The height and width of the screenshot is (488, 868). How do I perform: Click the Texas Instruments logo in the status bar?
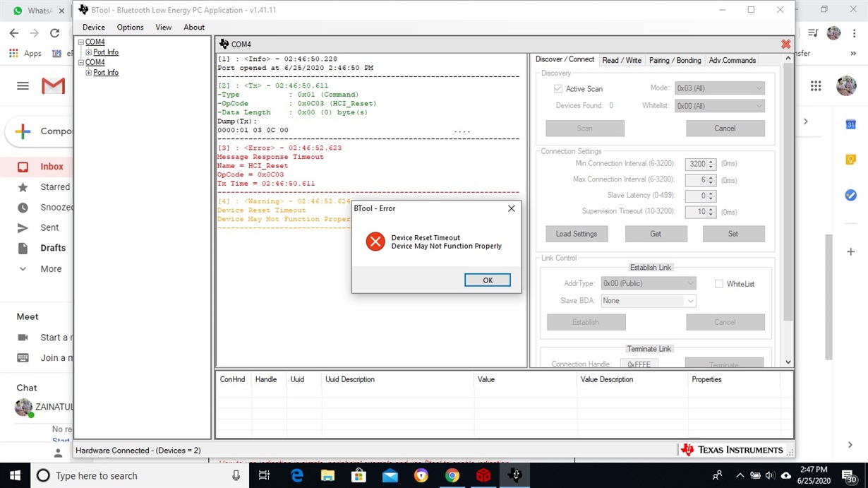point(735,449)
